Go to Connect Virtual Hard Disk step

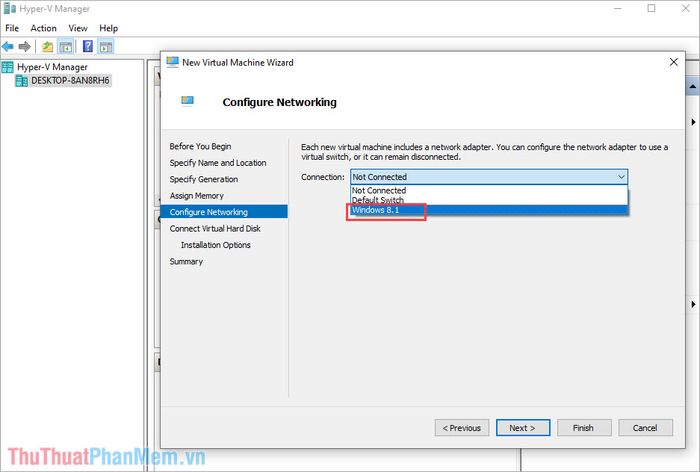(215, 229)
